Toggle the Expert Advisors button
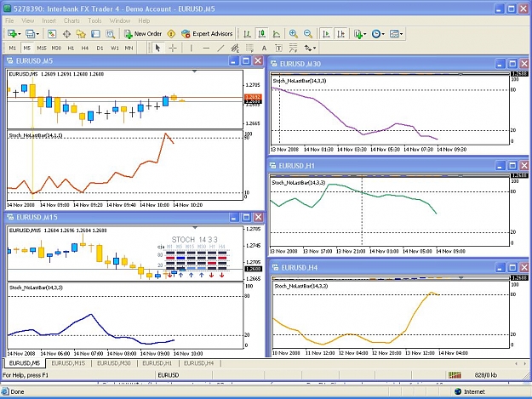Screen dimensions: 532x399 207,33
